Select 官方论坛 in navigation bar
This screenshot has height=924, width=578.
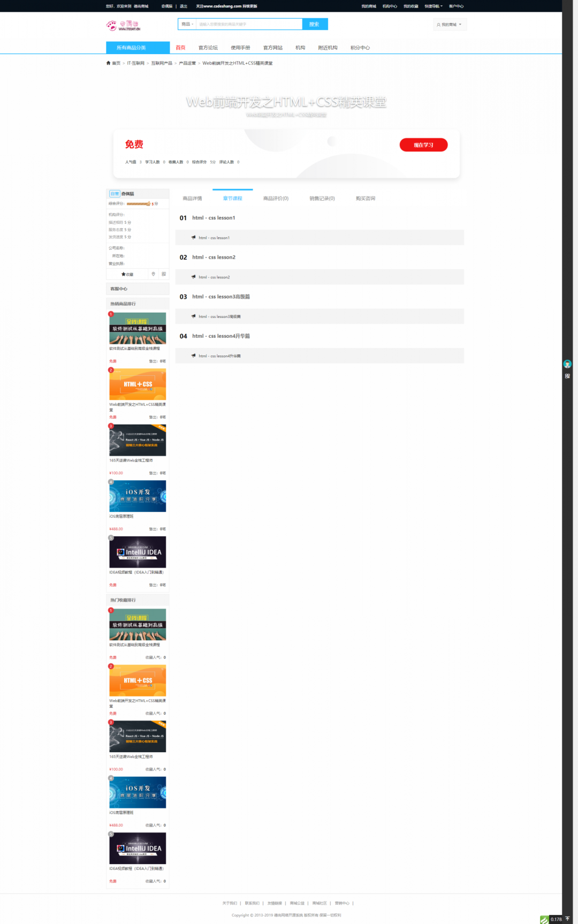(208, 48)
